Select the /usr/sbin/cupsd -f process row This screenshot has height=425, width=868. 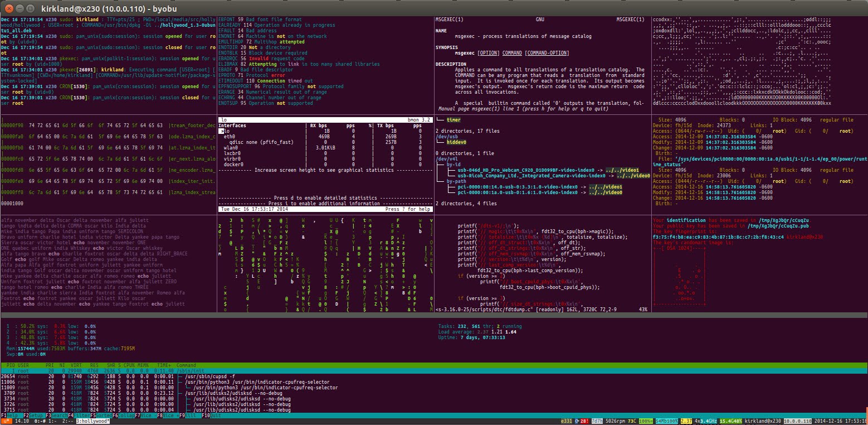pyautogui.click(x=434, y=376)
